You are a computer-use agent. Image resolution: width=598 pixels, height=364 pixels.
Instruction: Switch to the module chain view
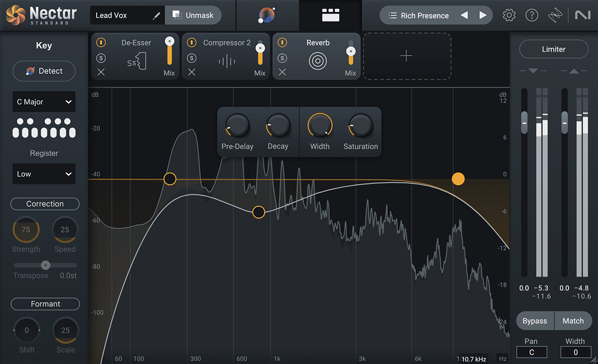(330, 15)
